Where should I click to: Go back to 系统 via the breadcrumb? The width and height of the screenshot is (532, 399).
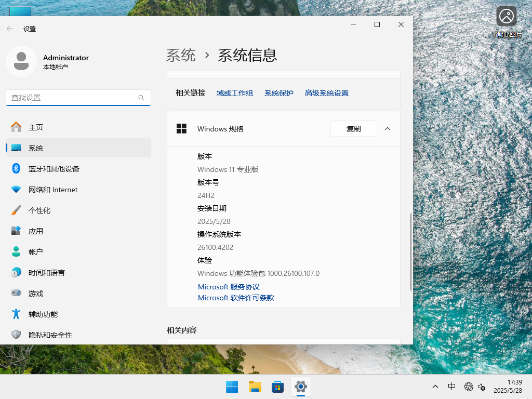[x=181, y=55]
